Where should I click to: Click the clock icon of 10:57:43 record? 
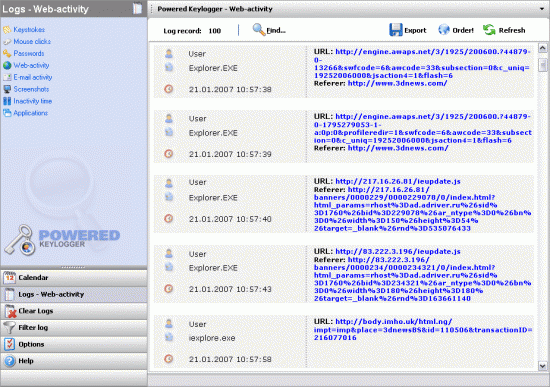[169, 289]
